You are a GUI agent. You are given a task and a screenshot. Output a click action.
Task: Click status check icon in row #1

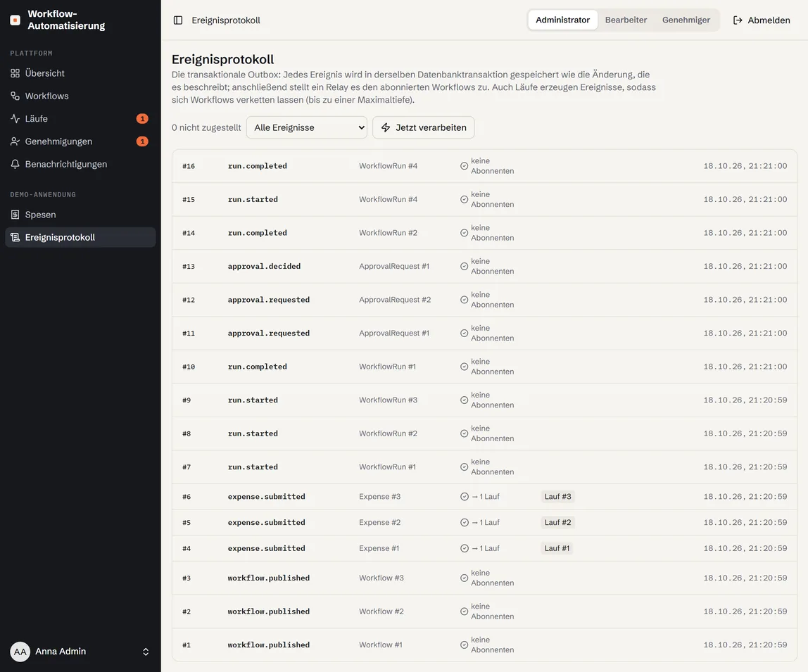(x=465, y=645)
